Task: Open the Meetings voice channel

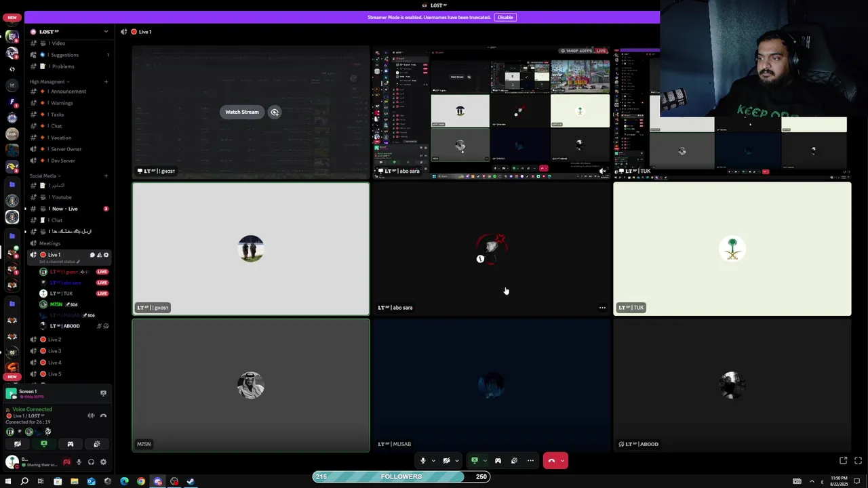Action: pyautogui.click(x=68, y=243)
